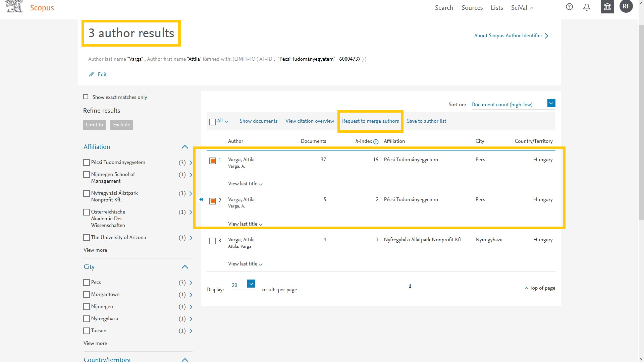
Task: Open the notifications bell icon
Action: (587, 7)
